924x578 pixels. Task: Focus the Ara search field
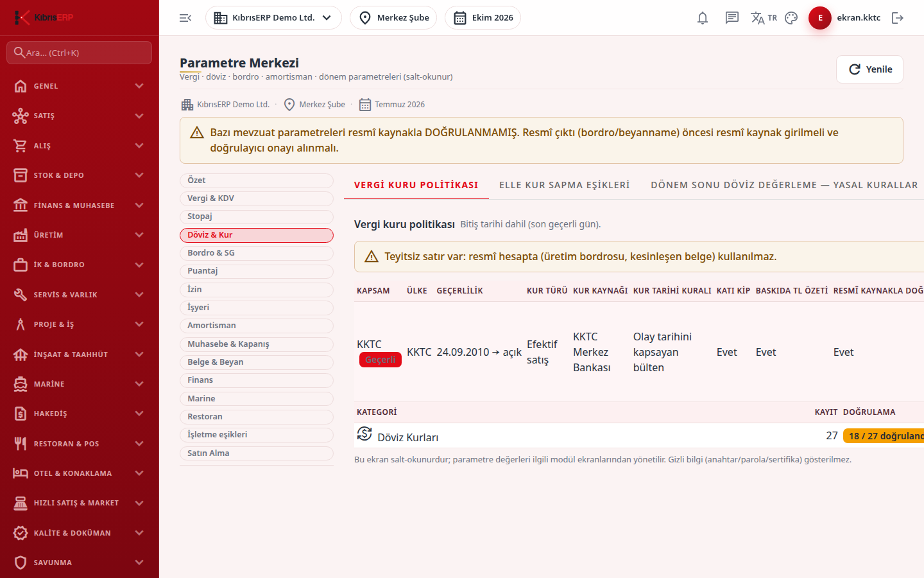(x=79, y=53)
